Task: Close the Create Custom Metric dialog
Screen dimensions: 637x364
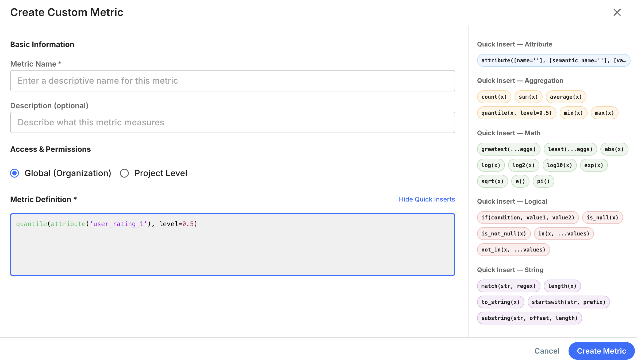Action: point(617,12)
